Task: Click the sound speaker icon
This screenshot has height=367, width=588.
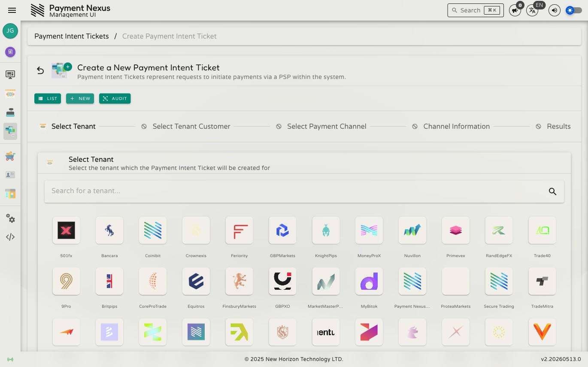Action: tap(555, 10)
